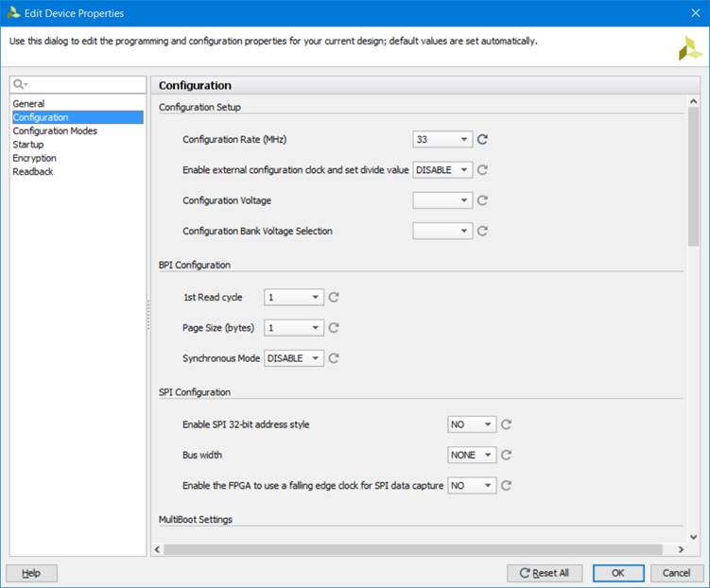Click reset icon beside Configuration Voltage
This screenshot has width=710, height=588.
(482, 200)
